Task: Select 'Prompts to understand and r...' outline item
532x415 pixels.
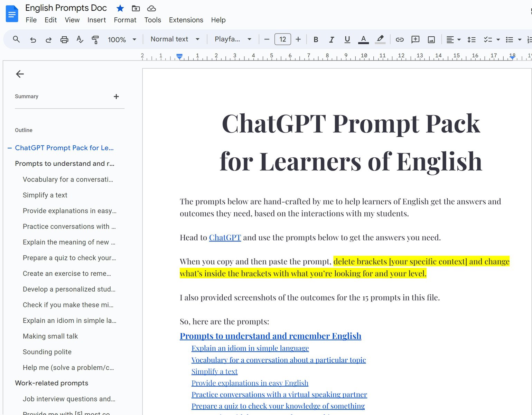Action: (65, 163)
